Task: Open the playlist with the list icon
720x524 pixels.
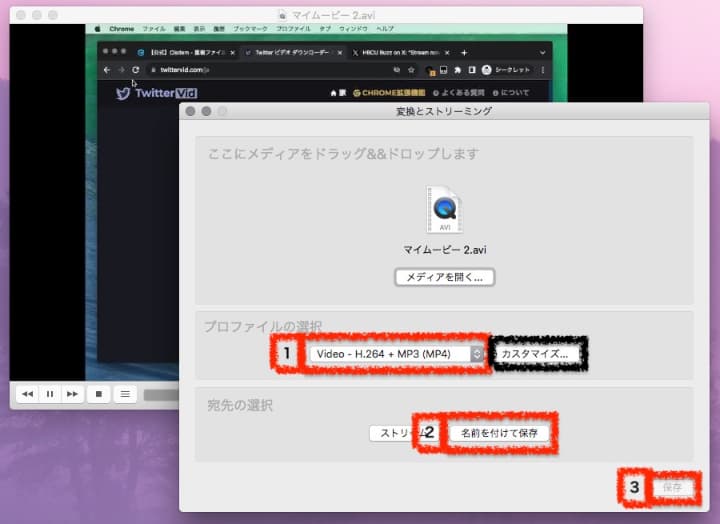Action: point(125,394)
